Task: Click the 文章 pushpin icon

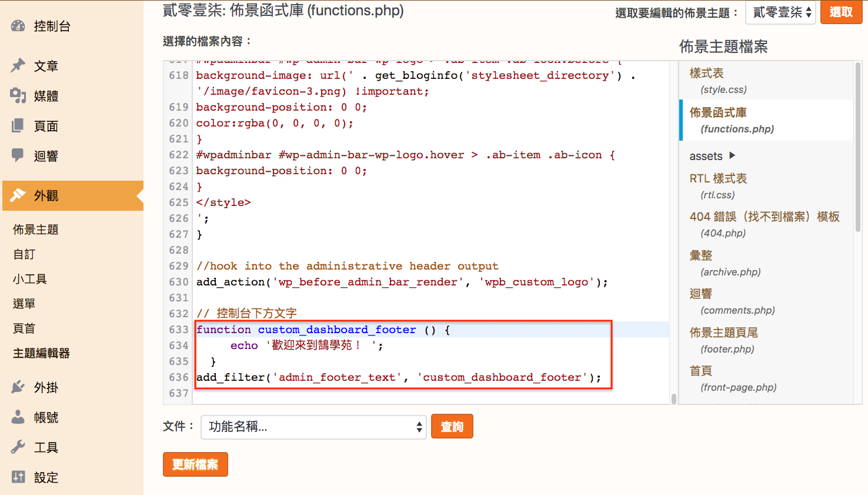Action: (18, 65)
